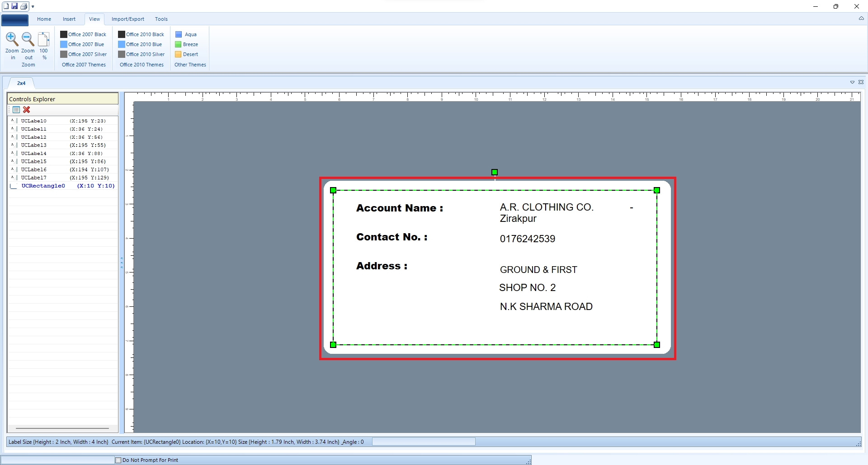Switch to the Insert ribbon tab
The width and height of the screenshot is (868, 465).
(69, 19)
